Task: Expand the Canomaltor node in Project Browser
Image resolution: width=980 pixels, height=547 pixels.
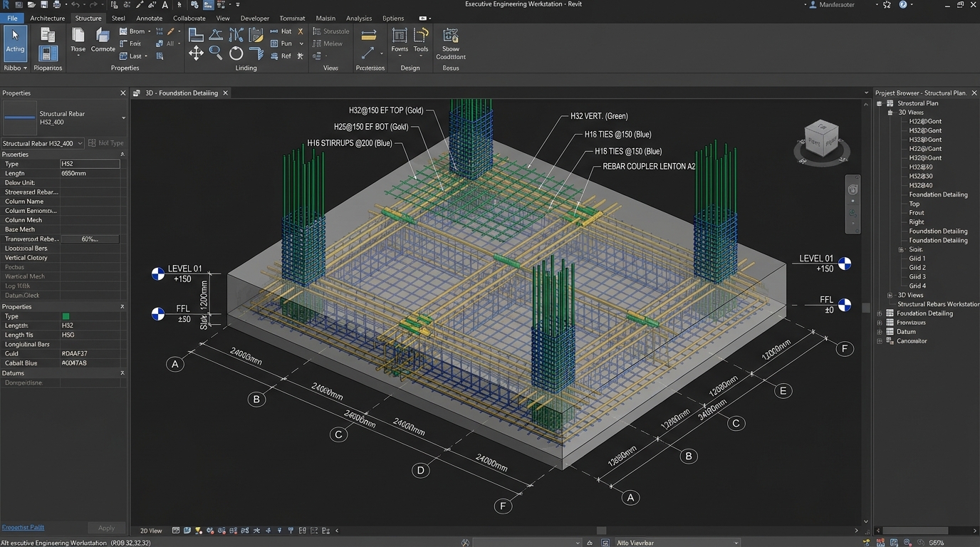Action: tap(880, 341)
